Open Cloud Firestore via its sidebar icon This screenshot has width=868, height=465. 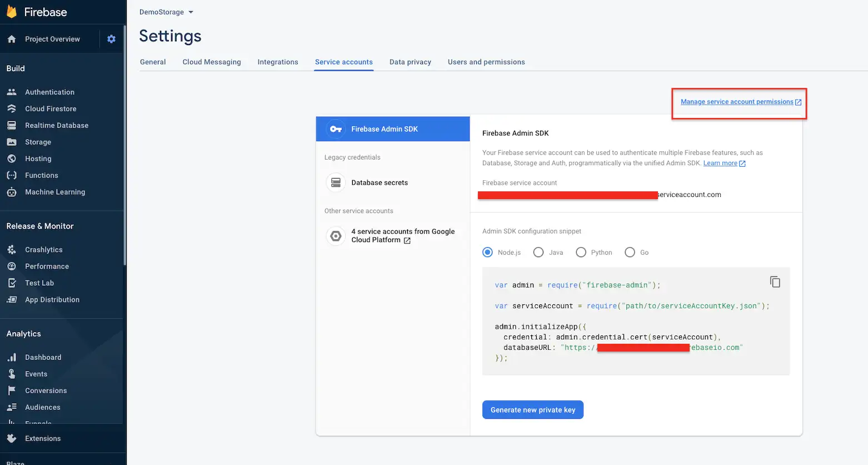[x=12, y=109]
